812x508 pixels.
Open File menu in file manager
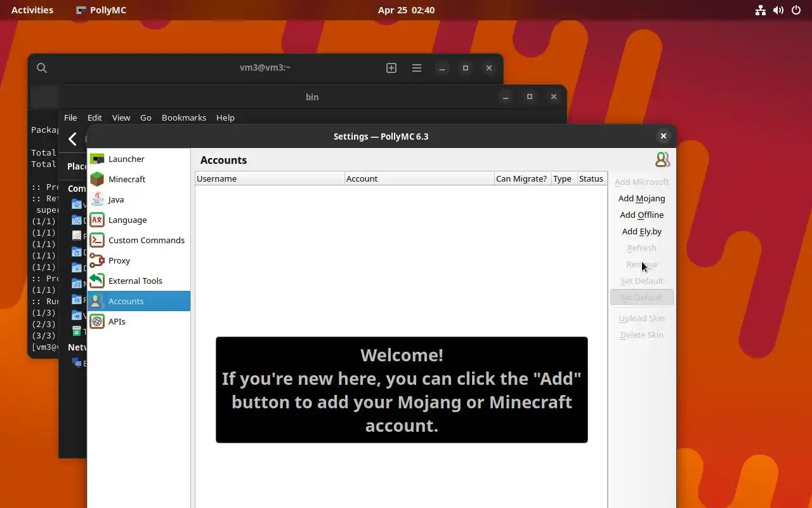[70, 117]
